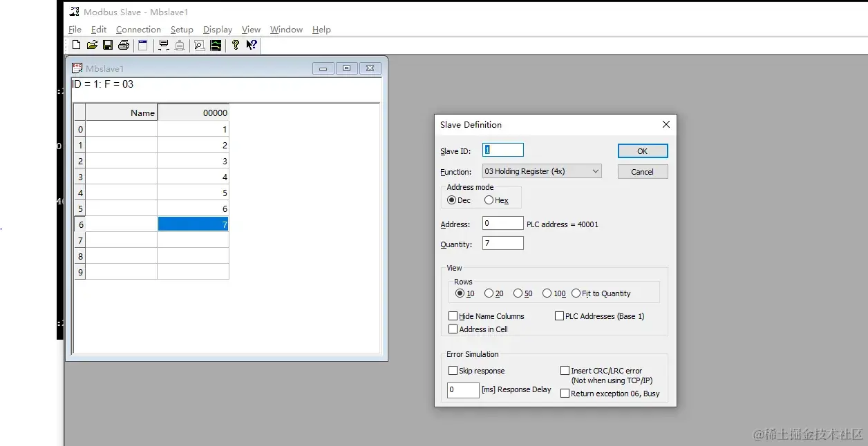The height and width of the screenshot is (446, 868).
Task: Save using the floppy disk icon
Action: [x=108, y=46]
